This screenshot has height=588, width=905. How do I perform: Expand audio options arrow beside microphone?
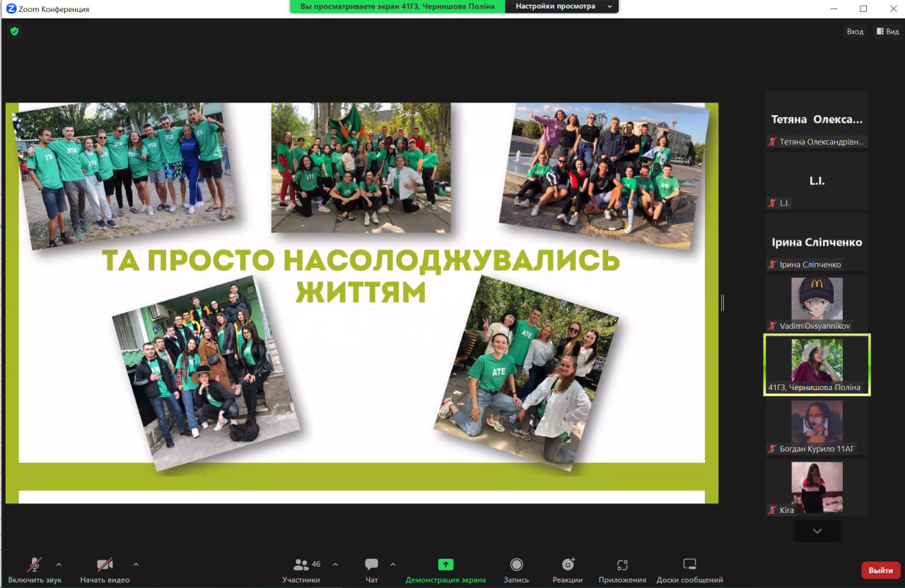point(59,564)
